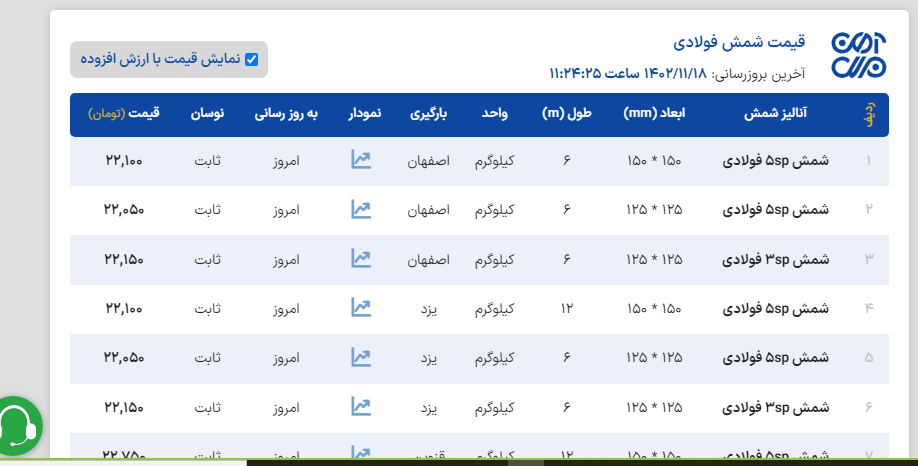Open chart icon for row 2 اصفهان 125*125
This screenshot has height=466, width=918.
(x=361, y=209)
